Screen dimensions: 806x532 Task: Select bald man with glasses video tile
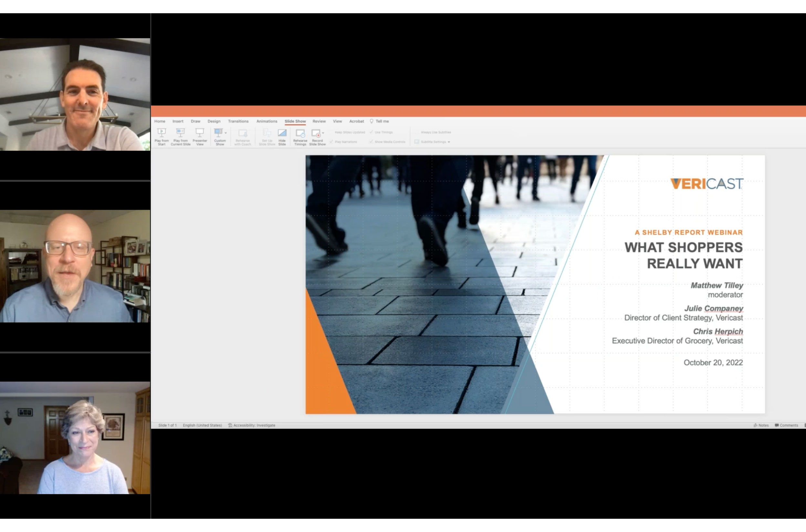[x=75, y=266]
